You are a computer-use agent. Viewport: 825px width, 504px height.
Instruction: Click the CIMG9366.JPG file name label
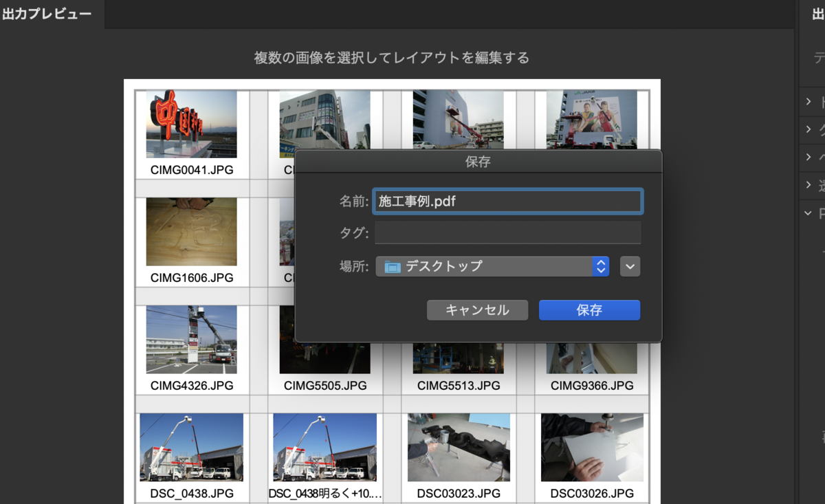click(592, 386)
